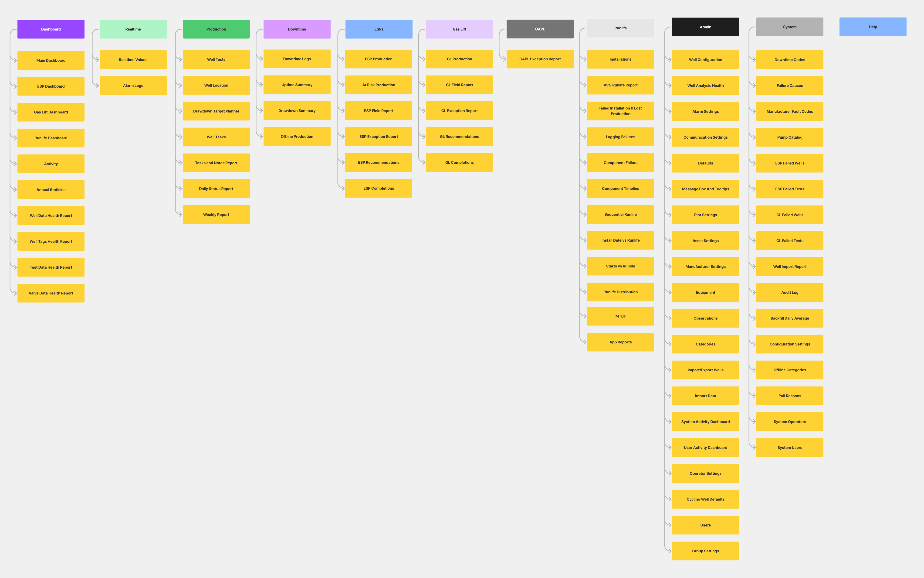Select the Production category header
Screen dimensions: 924x578
(x=216, y=29)
